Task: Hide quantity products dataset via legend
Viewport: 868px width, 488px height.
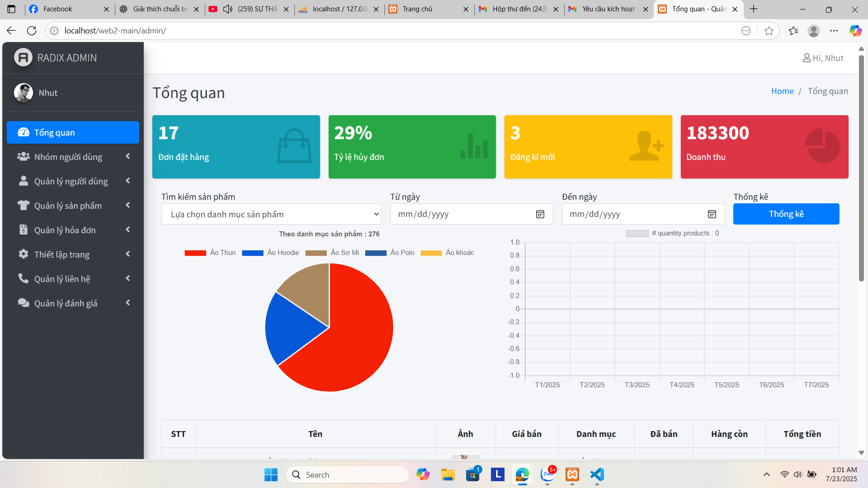Action: tap(672, 233)
